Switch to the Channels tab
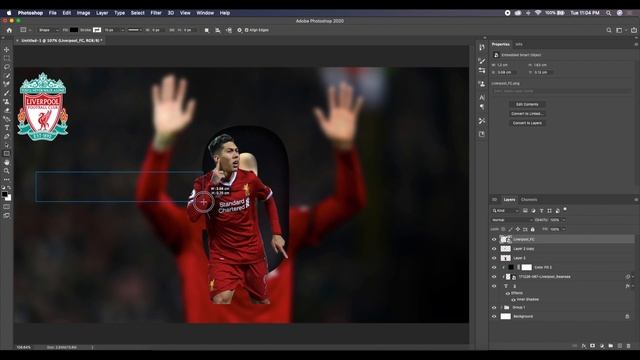This screenshot has width=640, height=360. pos(529,200)
